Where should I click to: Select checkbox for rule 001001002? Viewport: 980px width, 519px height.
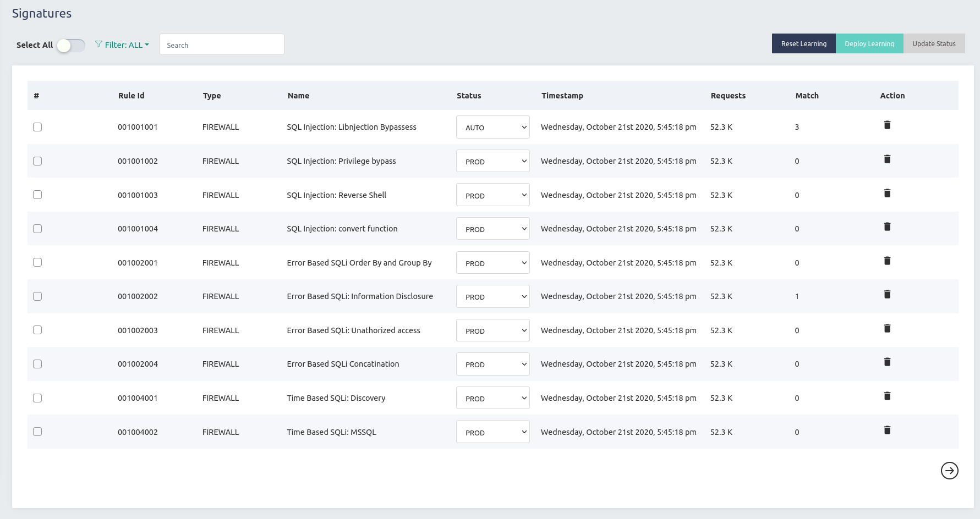click(37, 161)
